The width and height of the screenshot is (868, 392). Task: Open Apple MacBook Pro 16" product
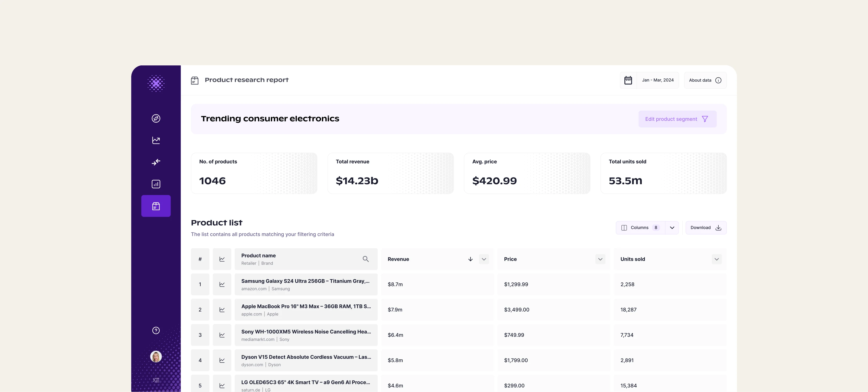click(x=306, y=310)
